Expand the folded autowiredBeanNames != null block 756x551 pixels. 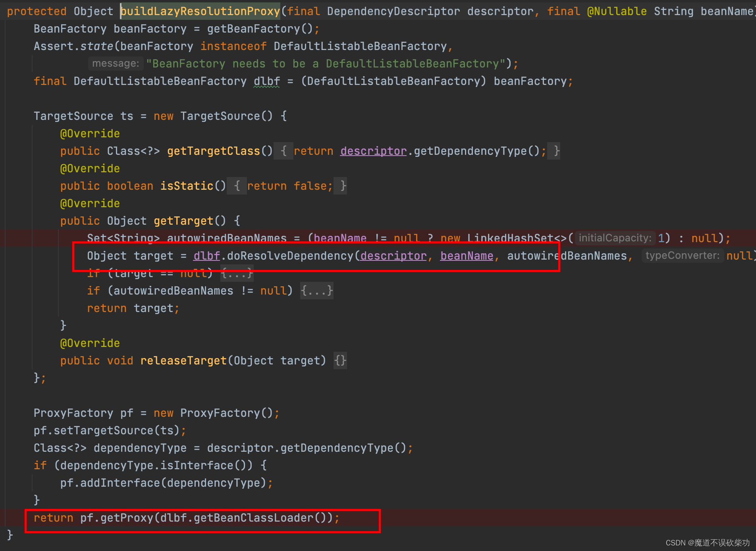[x=316, y=291]
